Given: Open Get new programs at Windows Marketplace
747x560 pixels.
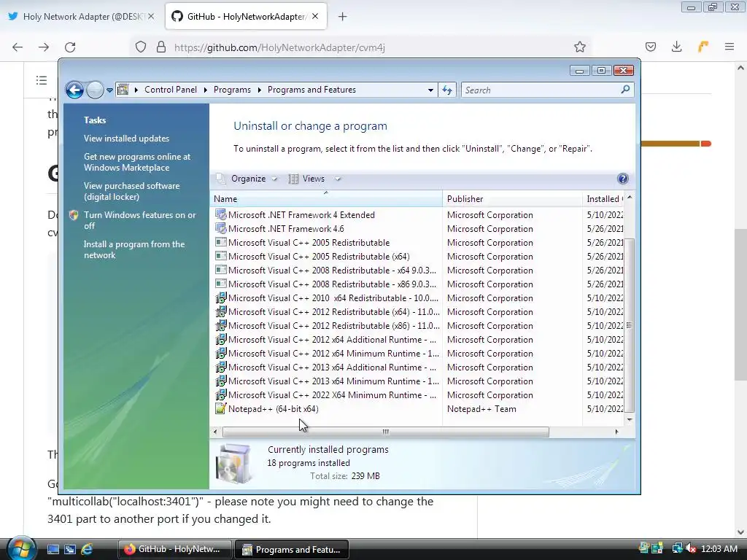Looking at the screenshot, I should [x=137, y=162].
